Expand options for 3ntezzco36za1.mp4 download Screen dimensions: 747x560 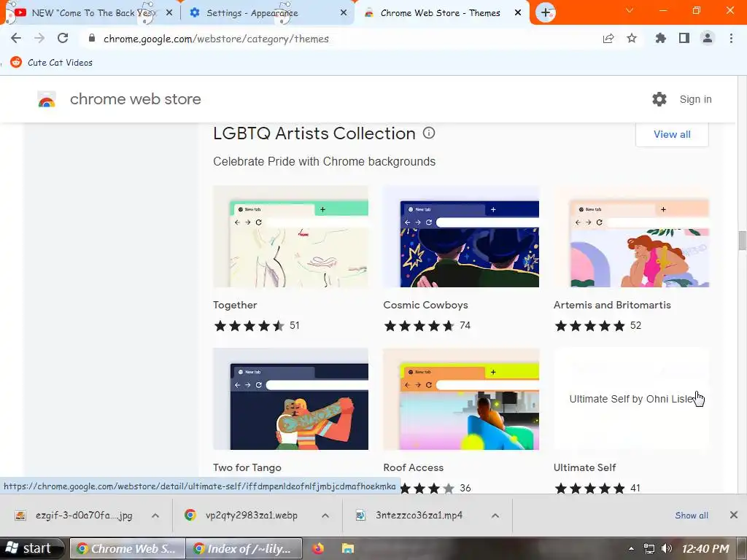(x=495, y=516)
